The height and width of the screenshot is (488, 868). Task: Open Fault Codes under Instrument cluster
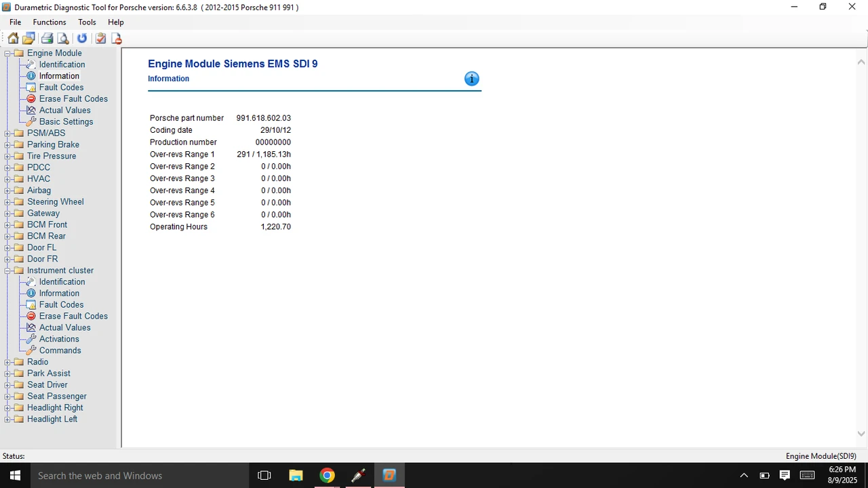[61, 305]
